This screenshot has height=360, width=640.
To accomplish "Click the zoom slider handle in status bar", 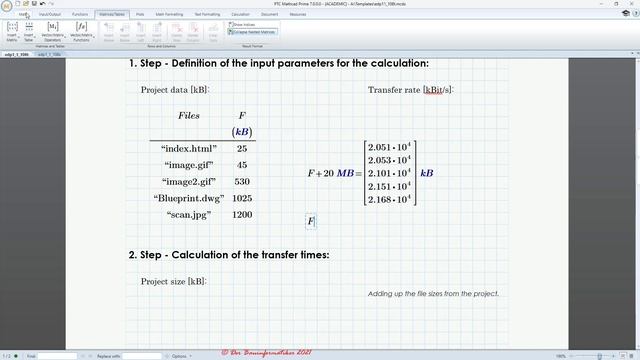I will click(x=600, y=356).
